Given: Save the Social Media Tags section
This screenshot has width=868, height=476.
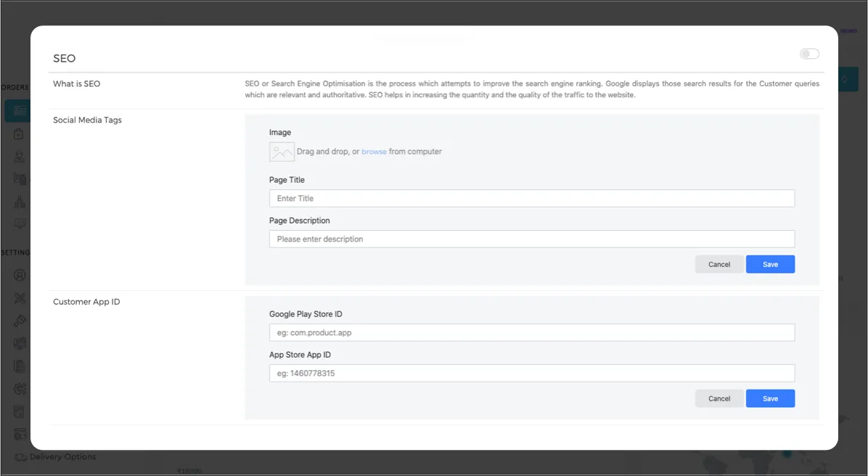Looking at the screenshot, I should pos(770,264).
